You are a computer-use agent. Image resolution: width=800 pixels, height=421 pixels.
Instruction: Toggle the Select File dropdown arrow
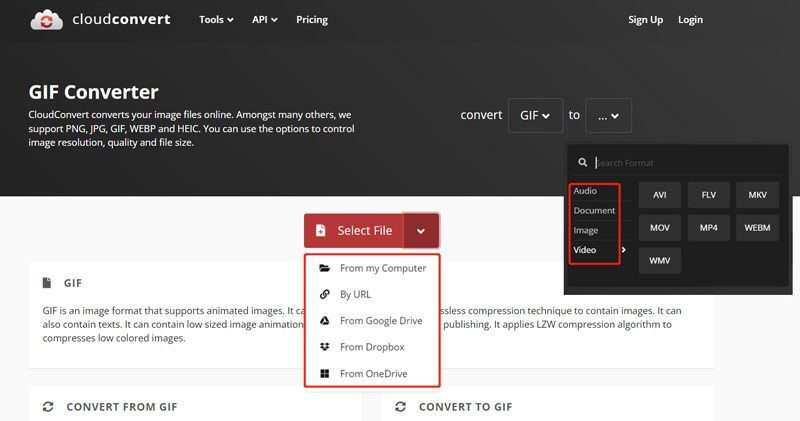pos(421,231)
